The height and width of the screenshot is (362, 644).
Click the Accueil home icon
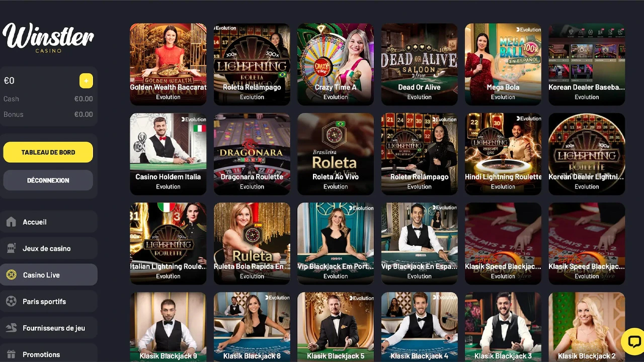(11, 222)
